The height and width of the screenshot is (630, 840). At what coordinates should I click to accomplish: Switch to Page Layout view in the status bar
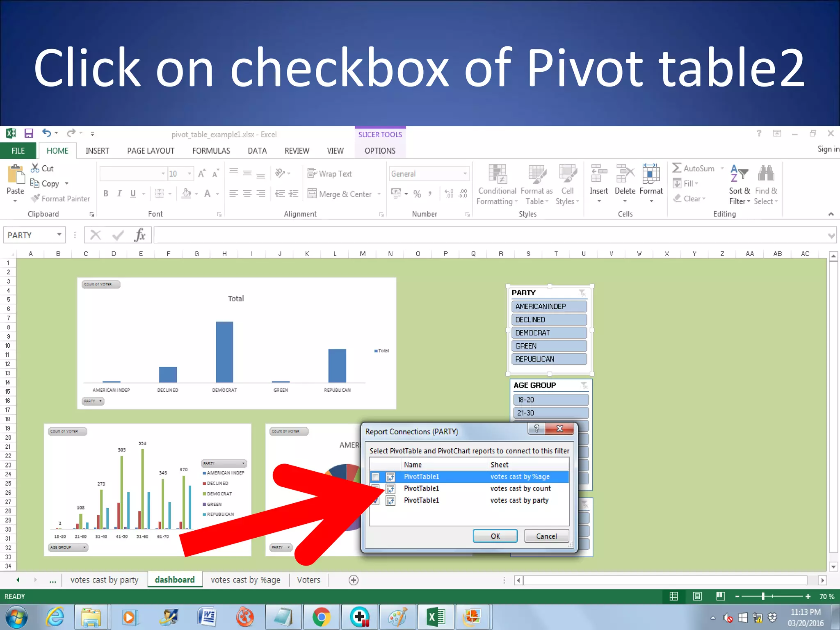[x=697, y=596]
